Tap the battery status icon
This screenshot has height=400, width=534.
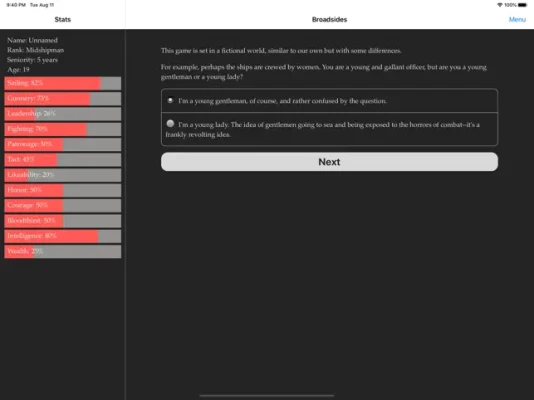[522, 5]
